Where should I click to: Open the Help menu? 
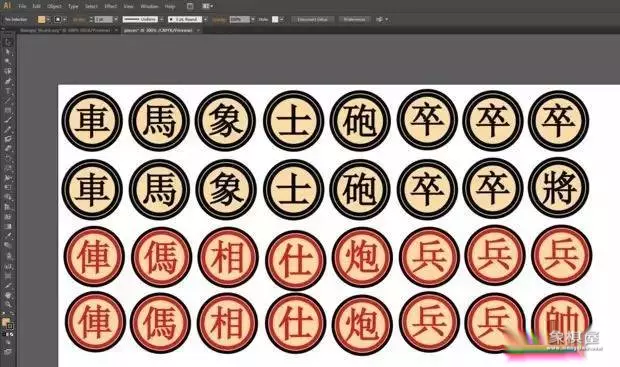[170, 6]
